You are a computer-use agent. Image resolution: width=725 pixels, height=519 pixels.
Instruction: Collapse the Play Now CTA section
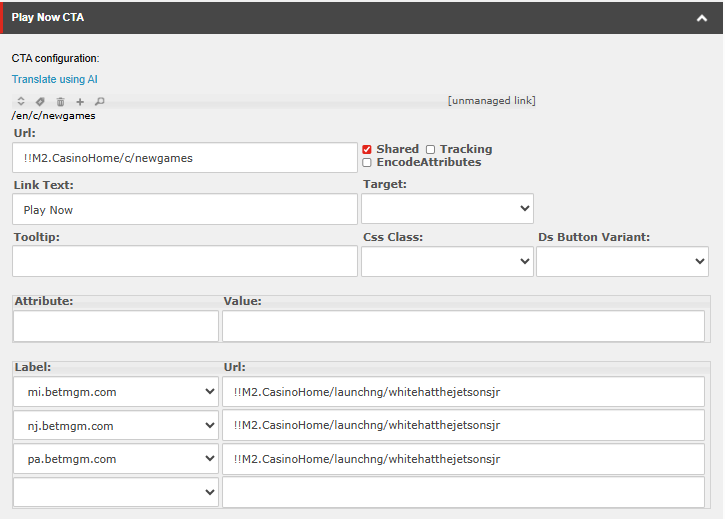pyautogui.click(x=702, y=18)
